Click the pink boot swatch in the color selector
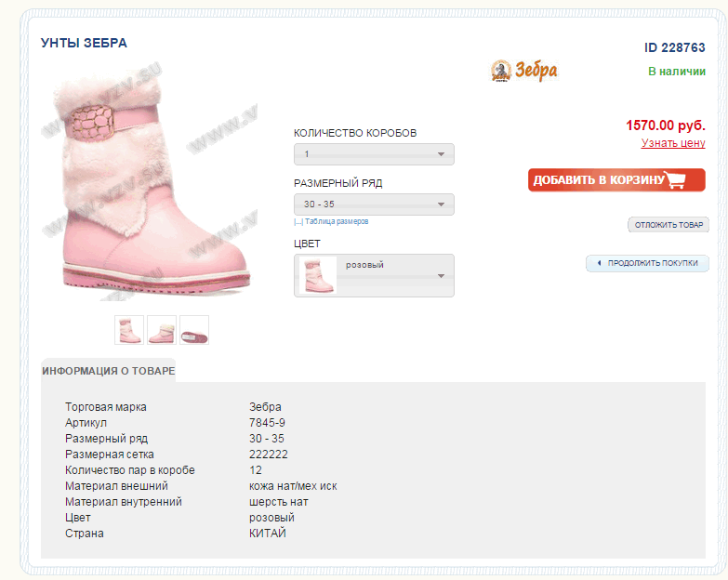 (318, 276)
